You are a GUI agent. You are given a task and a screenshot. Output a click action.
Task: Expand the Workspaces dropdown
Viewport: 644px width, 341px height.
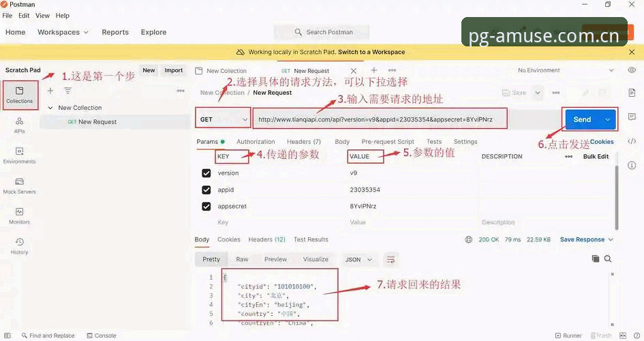point(63,32)
